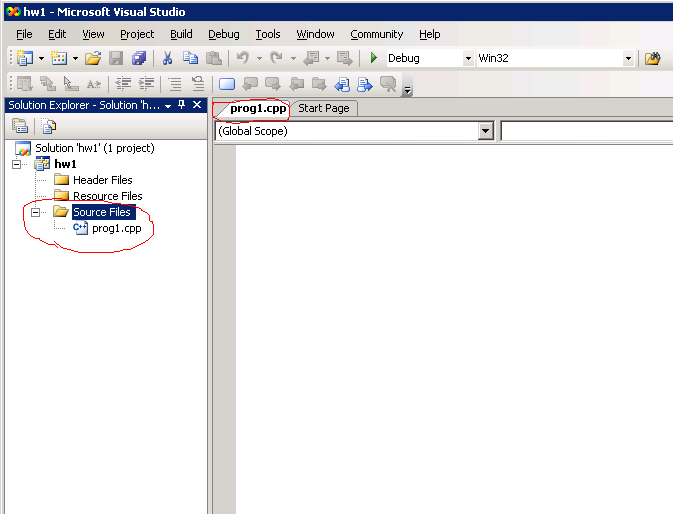Click the Uncomment Selected Lines icon
Viewport: 683px width, 514px height.
(x=198, y=83)
